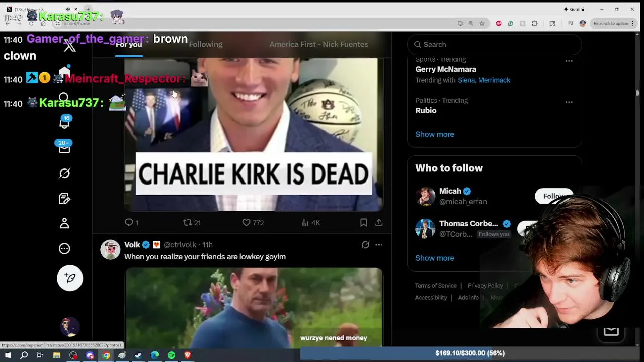
Task: Repost the post with 21 reposts
Action: (x=192, y=222)
